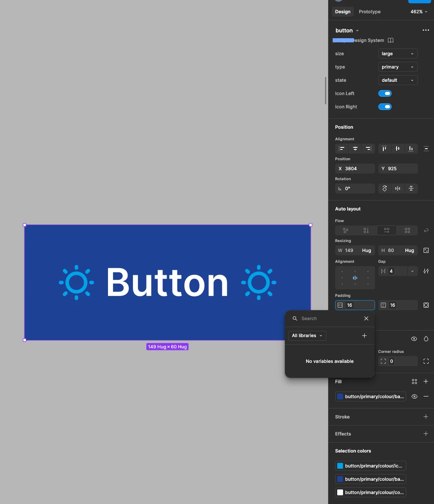Select vertical flow layout
Viewport: 434px width, 504px height.
pyautogui.click(x=366, y=230)
